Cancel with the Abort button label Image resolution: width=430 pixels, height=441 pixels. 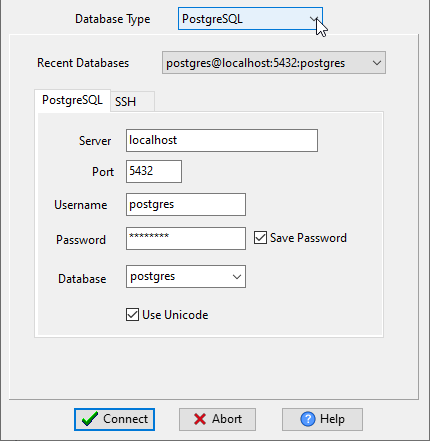tap(227, 419)
